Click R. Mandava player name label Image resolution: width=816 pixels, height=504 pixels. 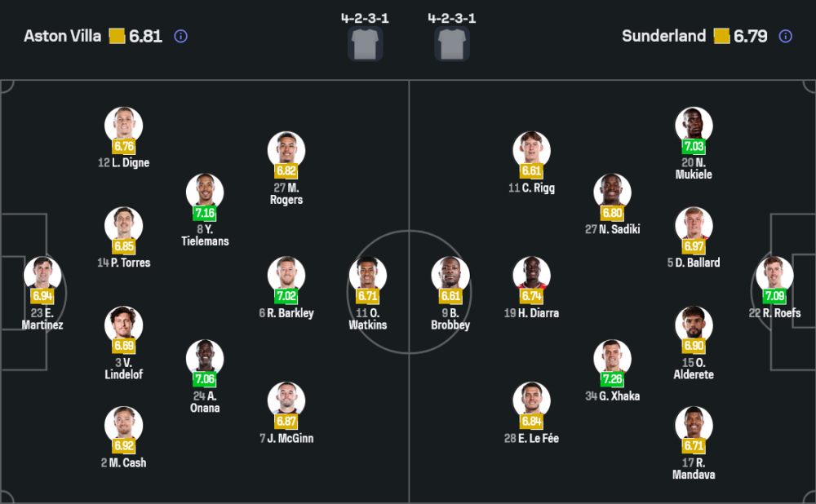(694, 469)
